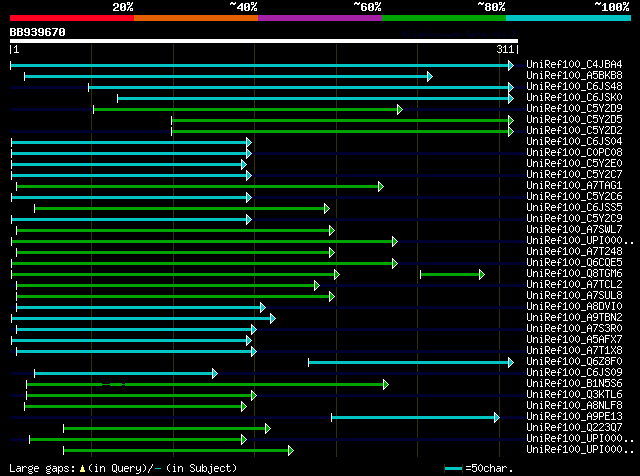Click the UniRef100_A7SUL8 entry name
The image size is (640, 476).
(574, 296)
